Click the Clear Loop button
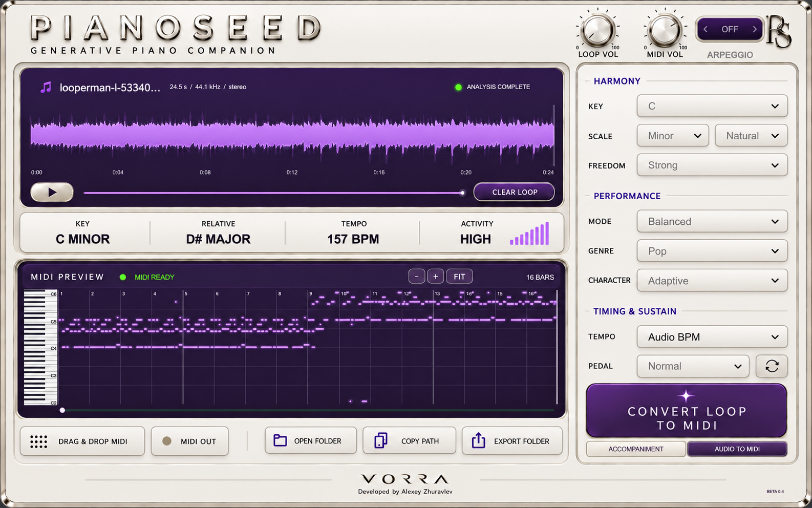The height and width of the screenshot is (508, 812). pyautogui.click(x=514, y=192)
